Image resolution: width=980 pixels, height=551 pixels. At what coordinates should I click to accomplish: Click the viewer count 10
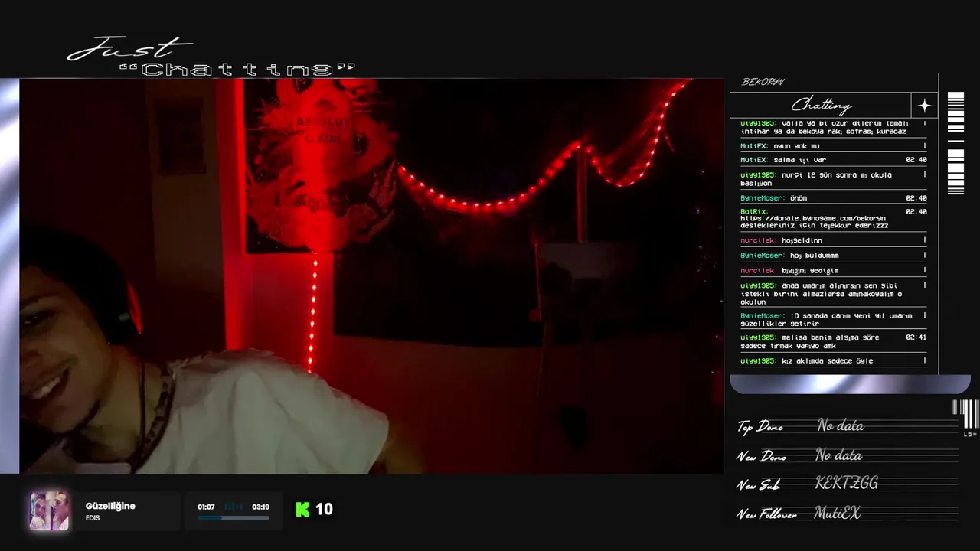click(324, 509)
